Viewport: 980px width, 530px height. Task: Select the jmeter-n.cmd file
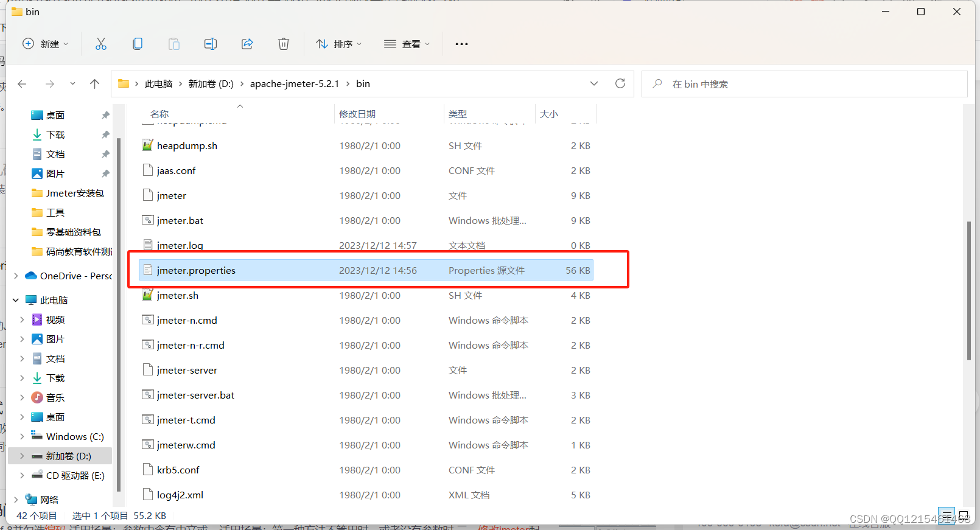point(366,320)
